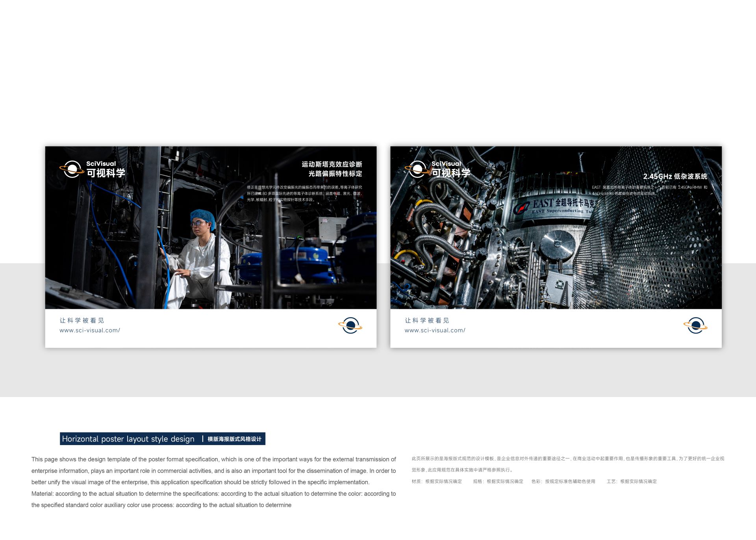Click the EAST 全超导托卡马克 sign in photo
The width and height of the screenshot is (756, 540).
(559, 206)
